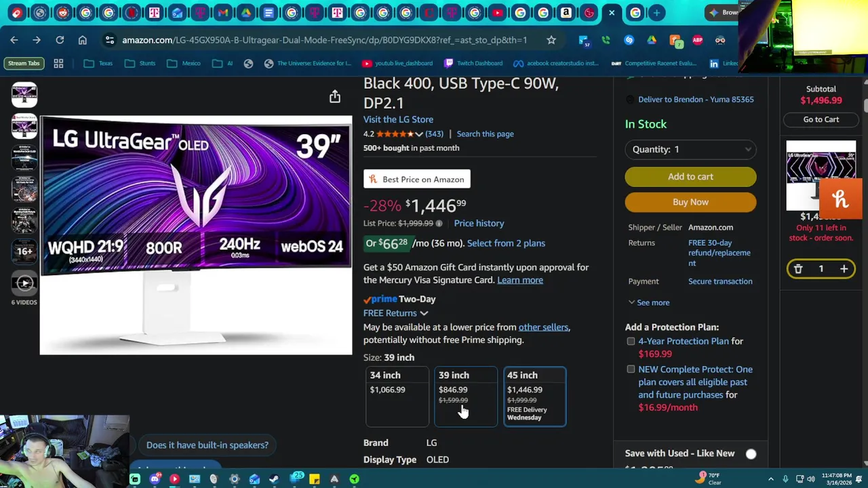Viewport: 868px width, 488px height.
Task: Expand the star rating breakdown chevron
Action: point(419,134)
